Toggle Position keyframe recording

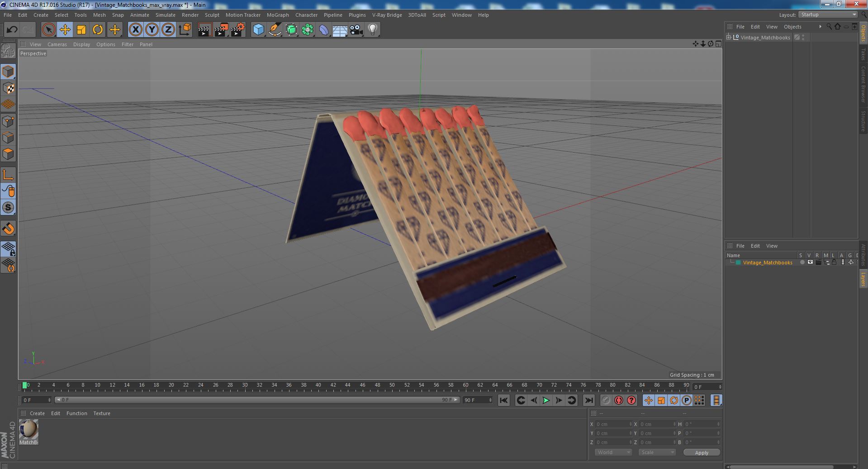point(649,400)
